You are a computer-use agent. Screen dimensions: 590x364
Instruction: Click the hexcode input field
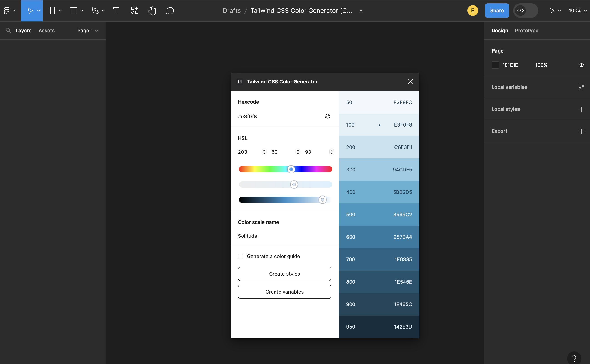pos(284,116)
